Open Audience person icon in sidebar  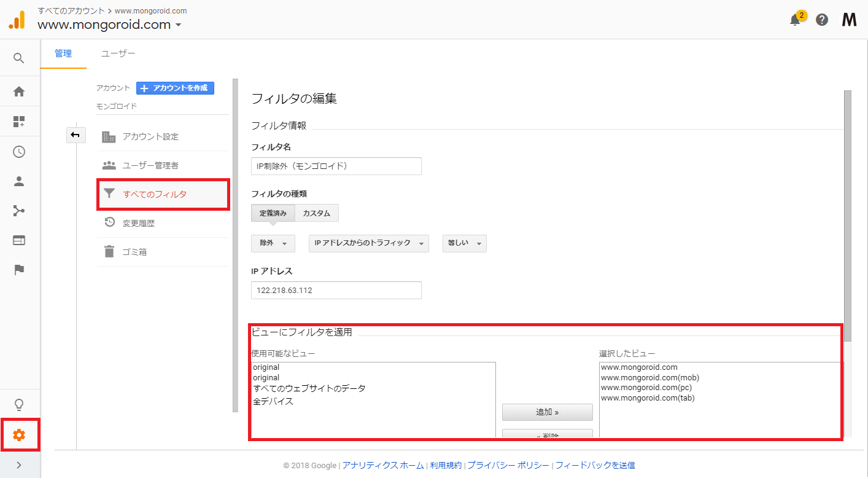(x=19, y=181)
